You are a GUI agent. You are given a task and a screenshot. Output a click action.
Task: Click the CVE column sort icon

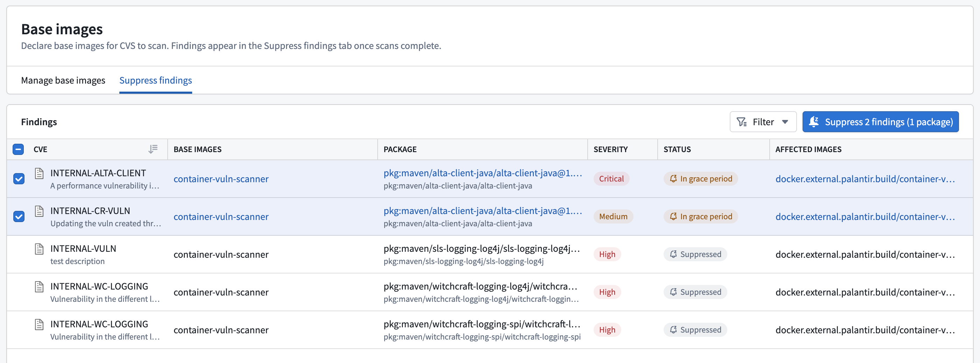pos(153,149)
